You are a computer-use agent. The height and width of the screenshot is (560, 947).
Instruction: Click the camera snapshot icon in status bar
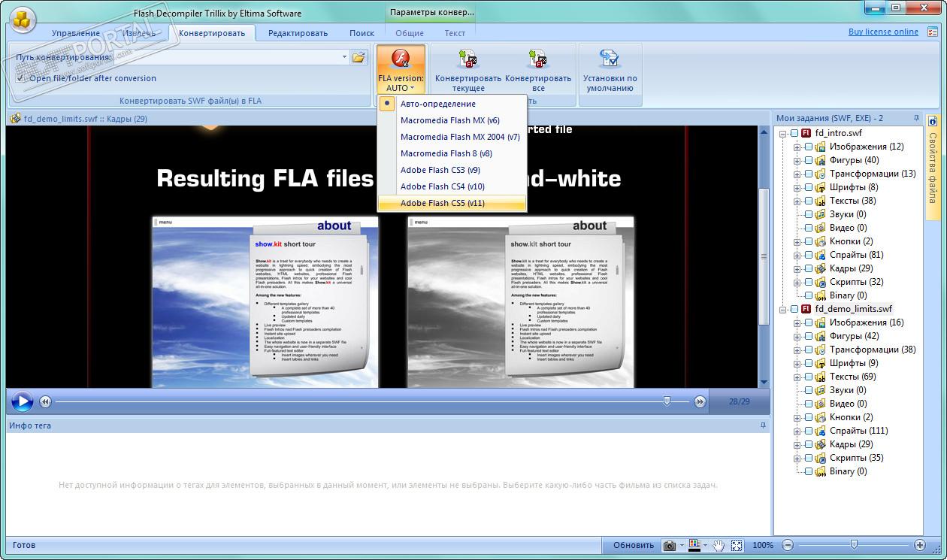[x=669, y=545]
